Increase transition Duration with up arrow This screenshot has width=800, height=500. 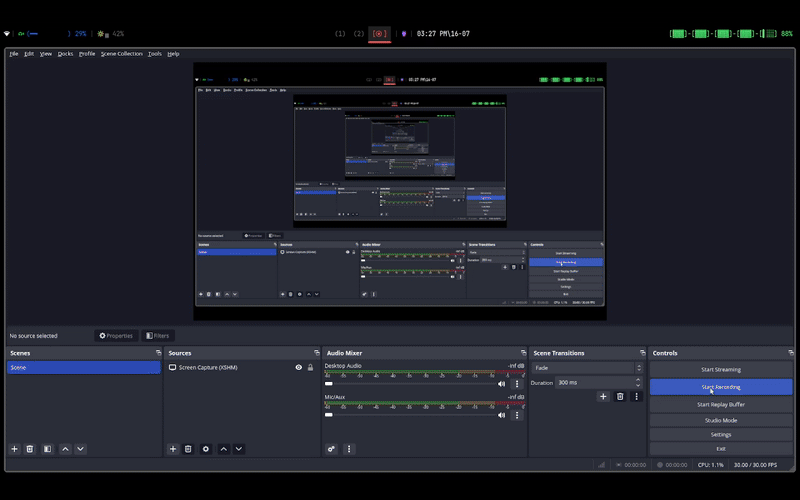(638, 380)
